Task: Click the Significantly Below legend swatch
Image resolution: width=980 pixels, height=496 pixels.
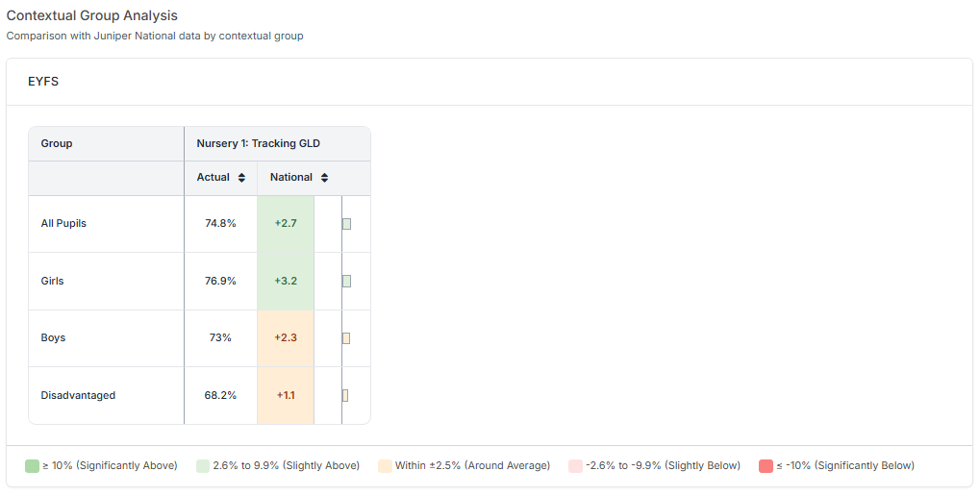Action: coord(766,466)
